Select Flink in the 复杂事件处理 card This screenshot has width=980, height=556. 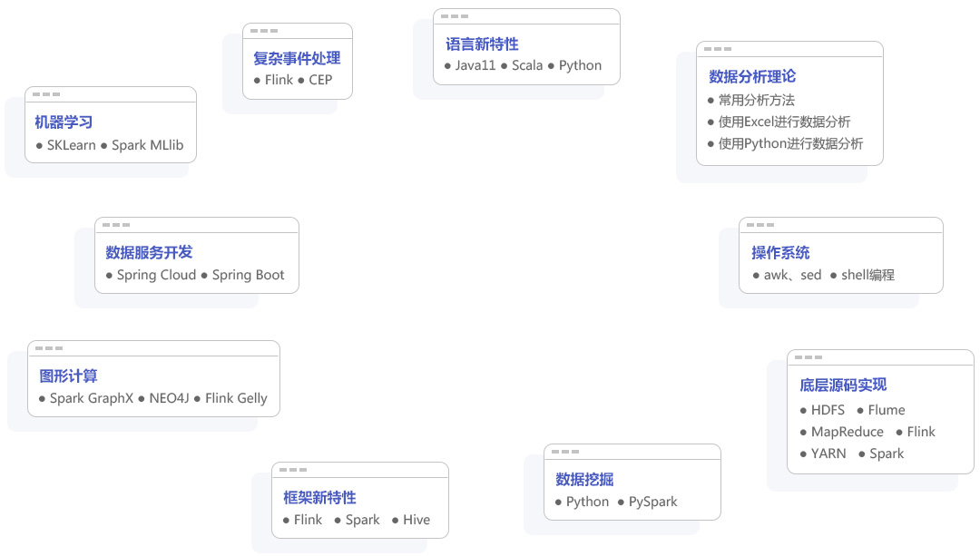click(x=279, y=80)
